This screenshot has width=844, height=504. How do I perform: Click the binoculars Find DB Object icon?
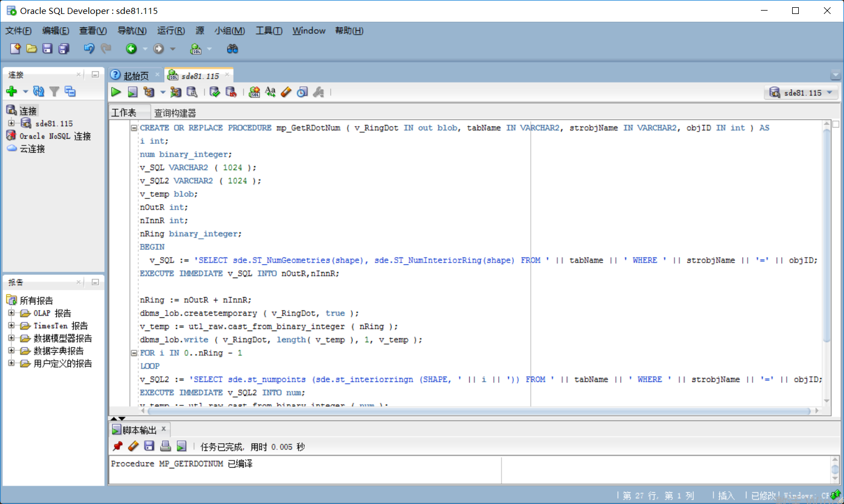pos(233,49)
